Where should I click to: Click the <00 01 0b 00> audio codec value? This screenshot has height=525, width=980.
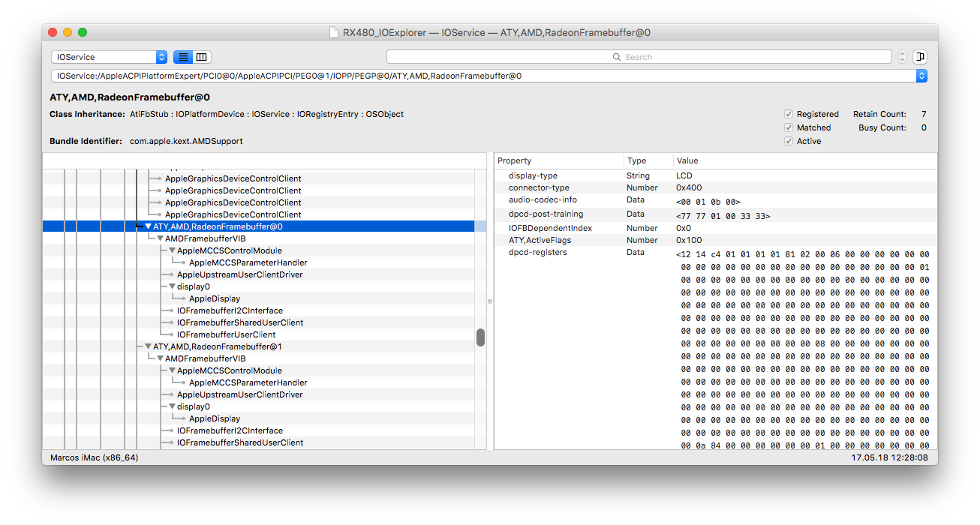point(708,202)
